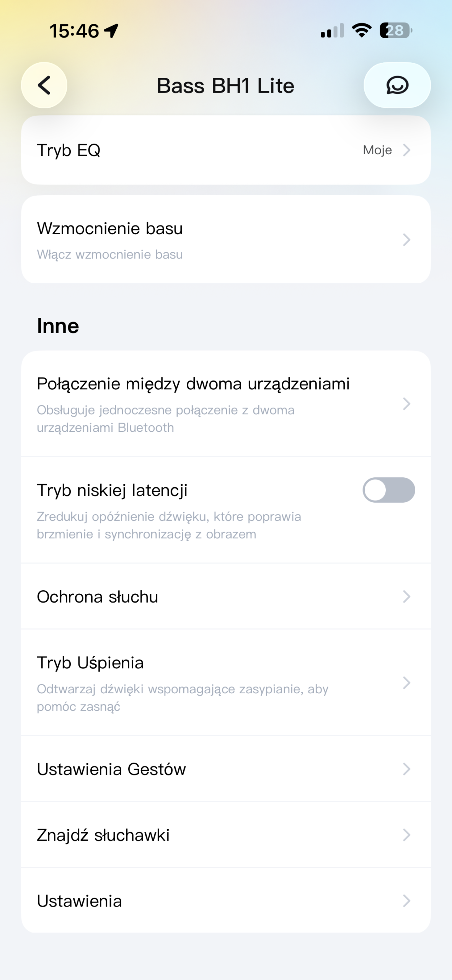The height and width of the screenshot is (980, 452).
Task: Select Znajdź słuchawki menu item
Action: click(x=103, y=835)
